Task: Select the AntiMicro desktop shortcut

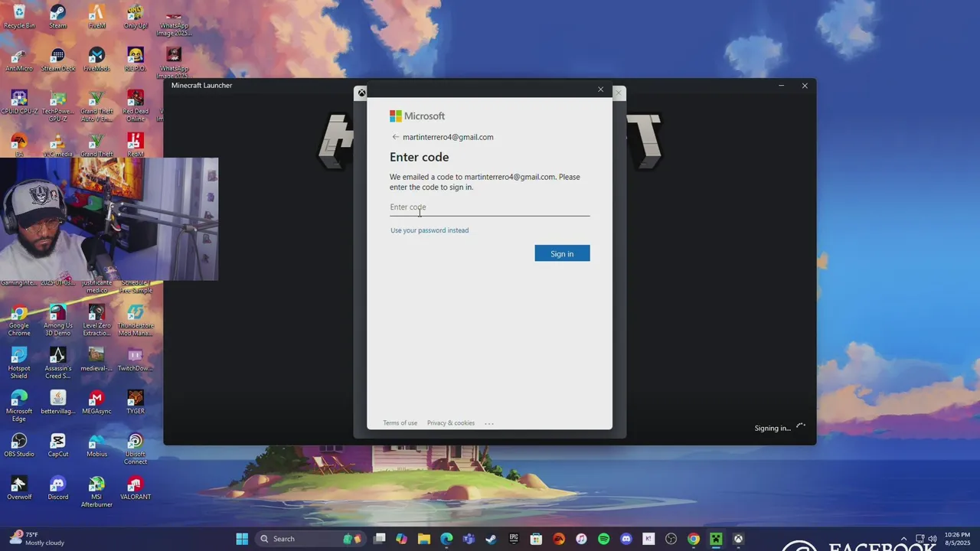Action: pyautogui.click(x=19, y=60)
